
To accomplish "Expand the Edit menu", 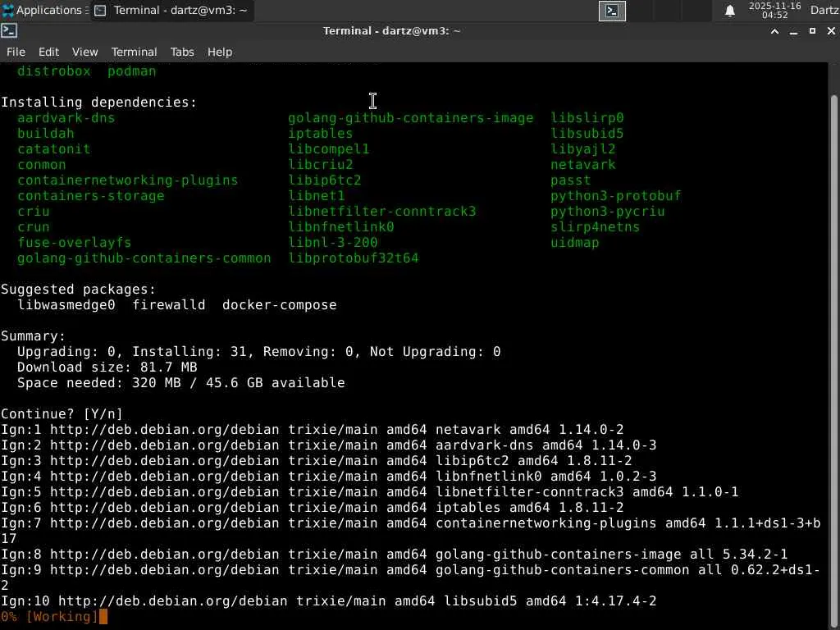I will pyautogui.click(x=48, y=52).
